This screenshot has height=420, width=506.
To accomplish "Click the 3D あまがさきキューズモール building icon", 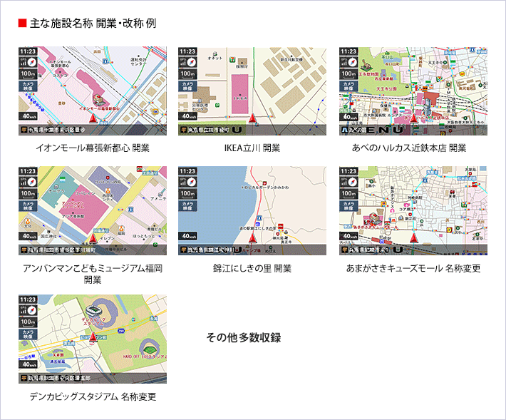I will 373,219.
